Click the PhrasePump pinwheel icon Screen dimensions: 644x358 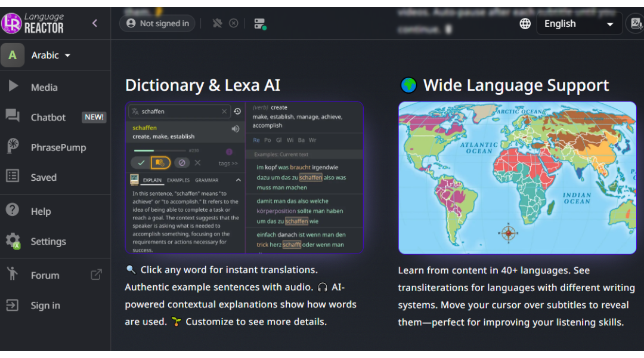[13, 147]
